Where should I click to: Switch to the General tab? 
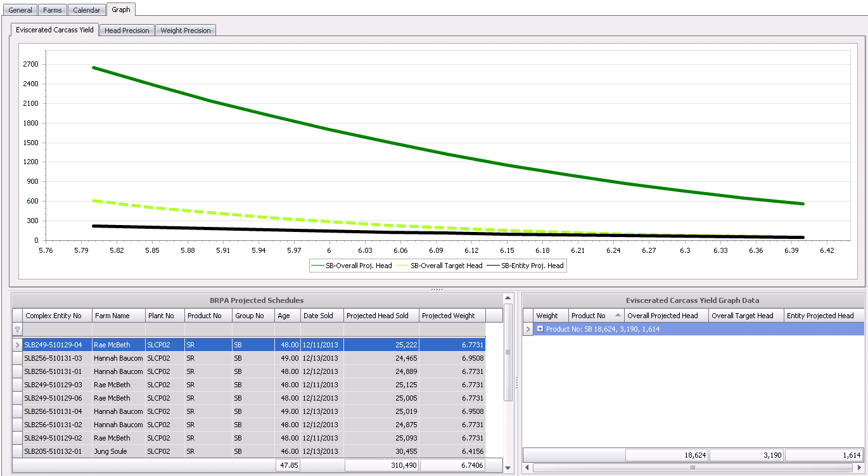click(x=20, y=10)
